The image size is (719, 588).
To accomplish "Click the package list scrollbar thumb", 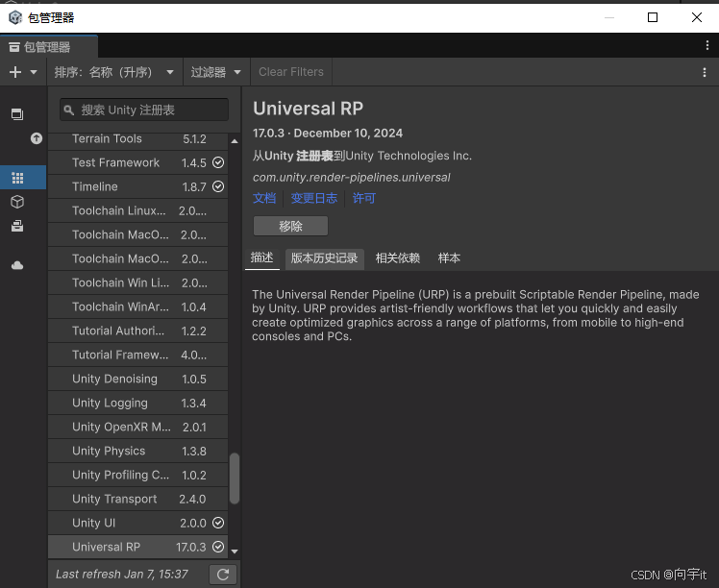I will [235, 478].
